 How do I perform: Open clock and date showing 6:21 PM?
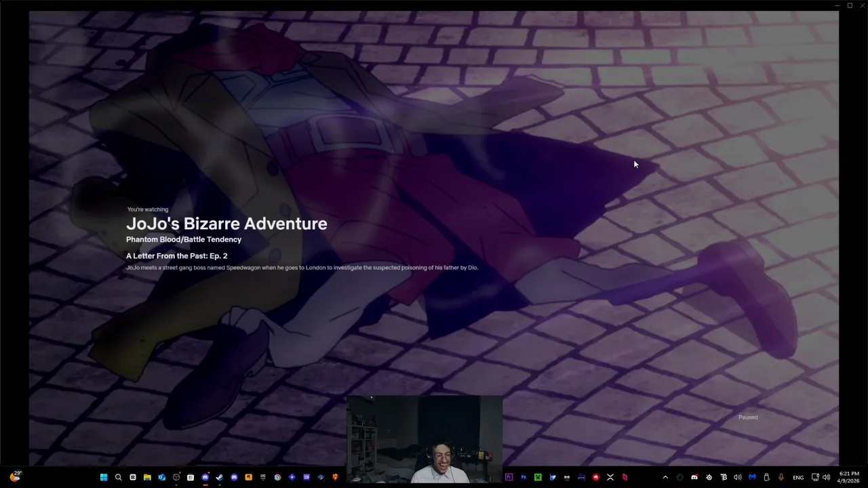pos(849,477)
